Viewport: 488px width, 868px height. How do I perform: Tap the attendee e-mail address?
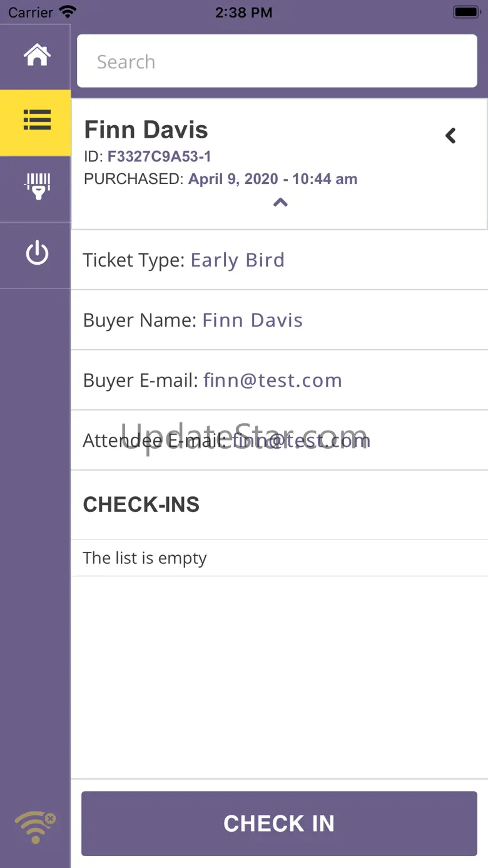(x=302, y=441)
